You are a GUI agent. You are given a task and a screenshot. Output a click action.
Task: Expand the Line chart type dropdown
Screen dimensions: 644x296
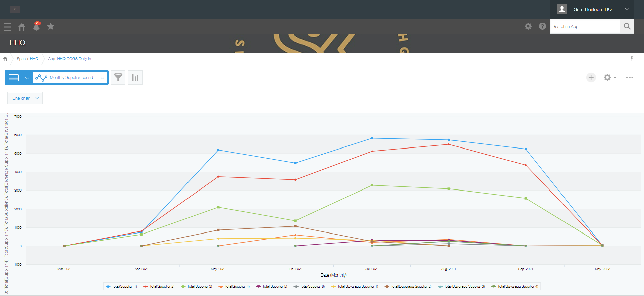(25, 98)
